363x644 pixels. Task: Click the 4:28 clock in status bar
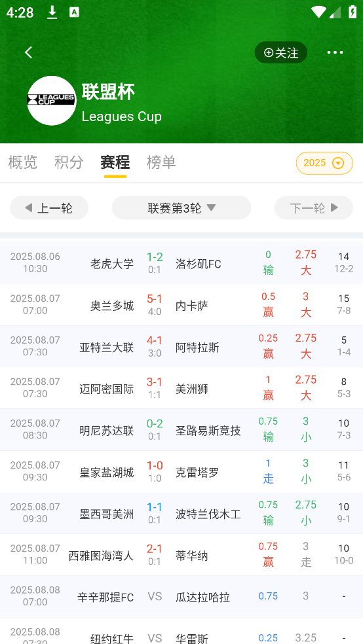[x=20, y=12]
